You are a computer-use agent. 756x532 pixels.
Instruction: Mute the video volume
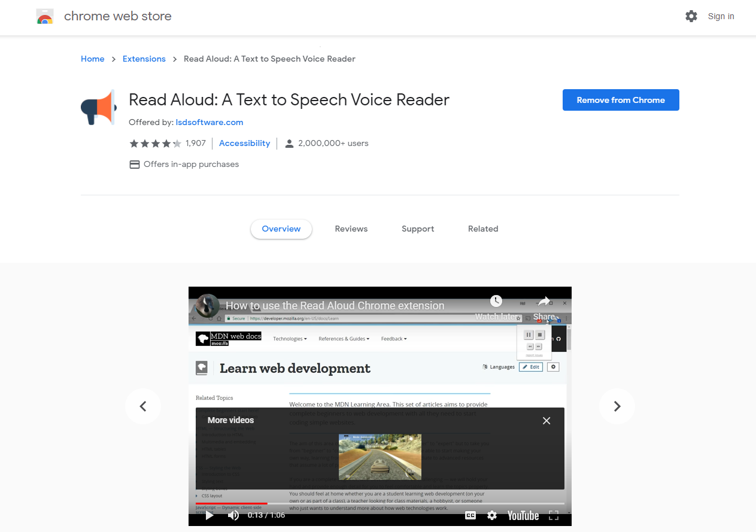233,515
